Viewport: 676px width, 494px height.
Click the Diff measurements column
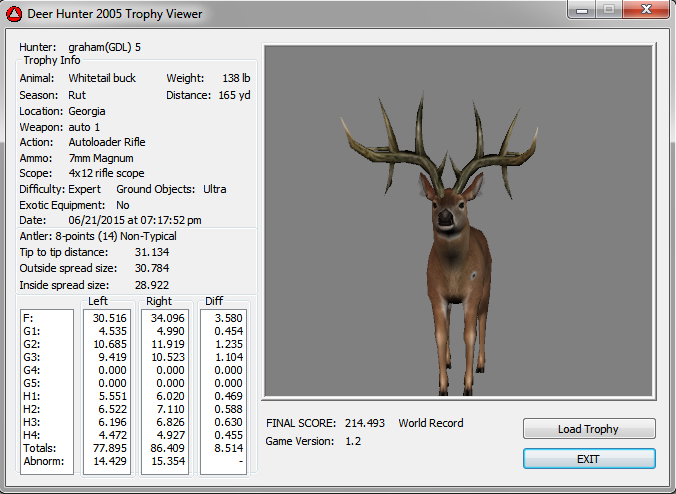click(x=225, y=391)
